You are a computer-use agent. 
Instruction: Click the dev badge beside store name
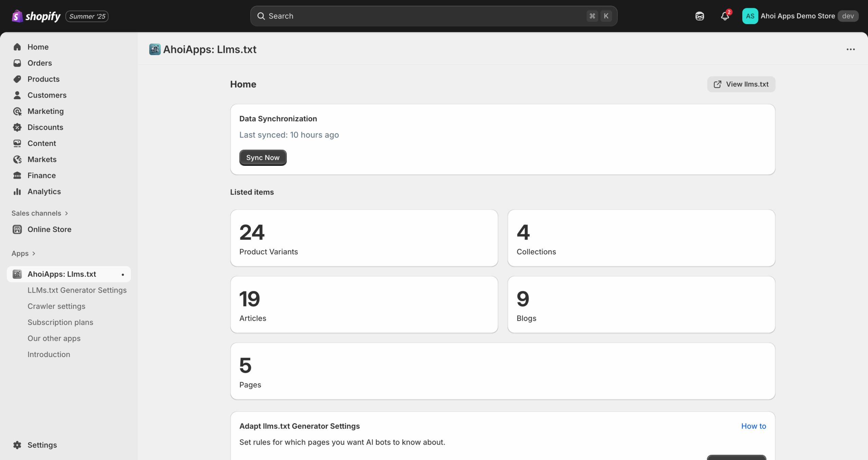pos(848,16)
